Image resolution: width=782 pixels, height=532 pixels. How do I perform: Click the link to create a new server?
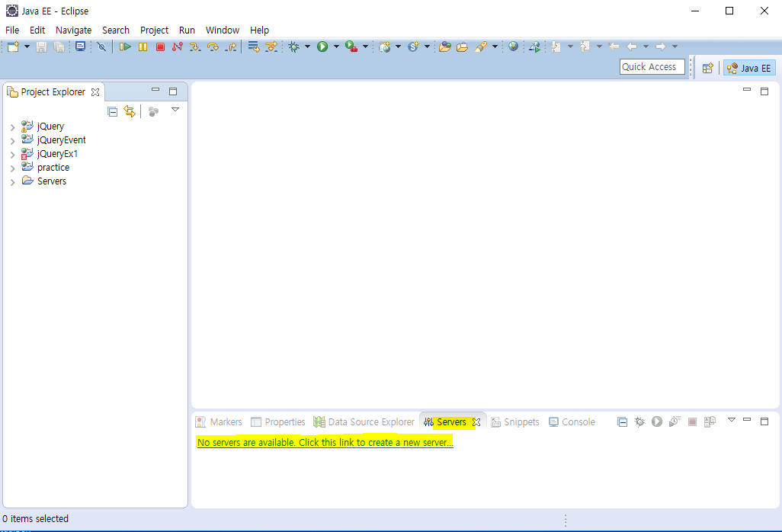coord(325,442)
